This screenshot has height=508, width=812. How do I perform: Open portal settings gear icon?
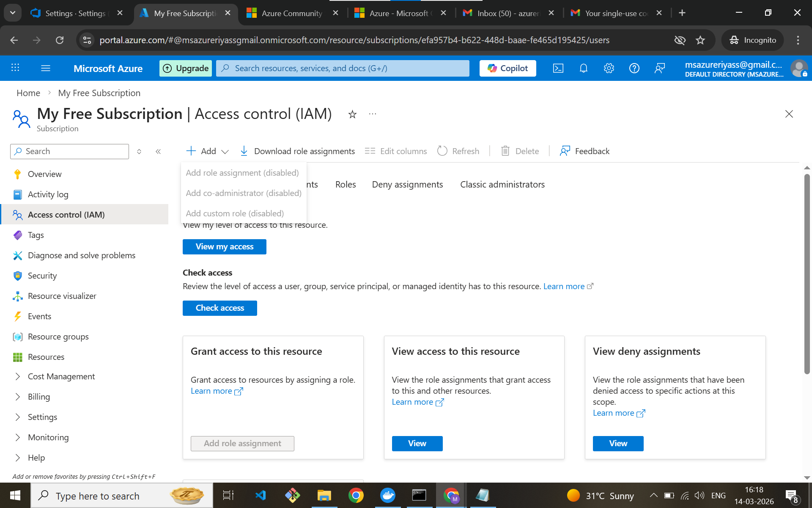(x=609, y=68)
